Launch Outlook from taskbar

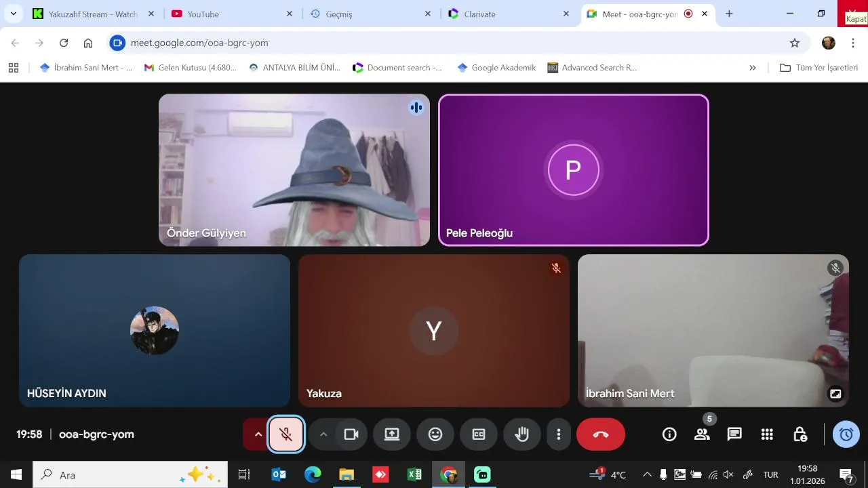[279, 474]
